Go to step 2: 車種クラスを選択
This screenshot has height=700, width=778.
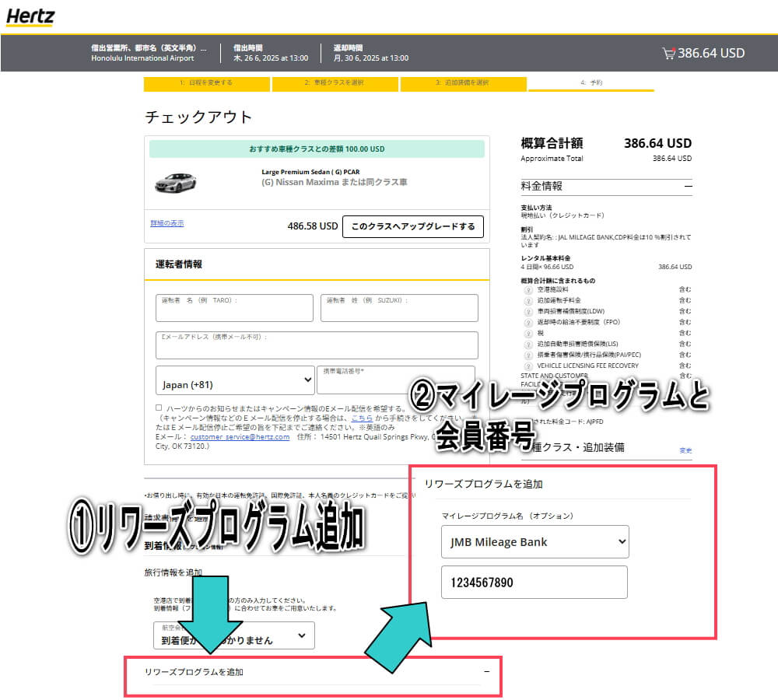tap(335, 82)
